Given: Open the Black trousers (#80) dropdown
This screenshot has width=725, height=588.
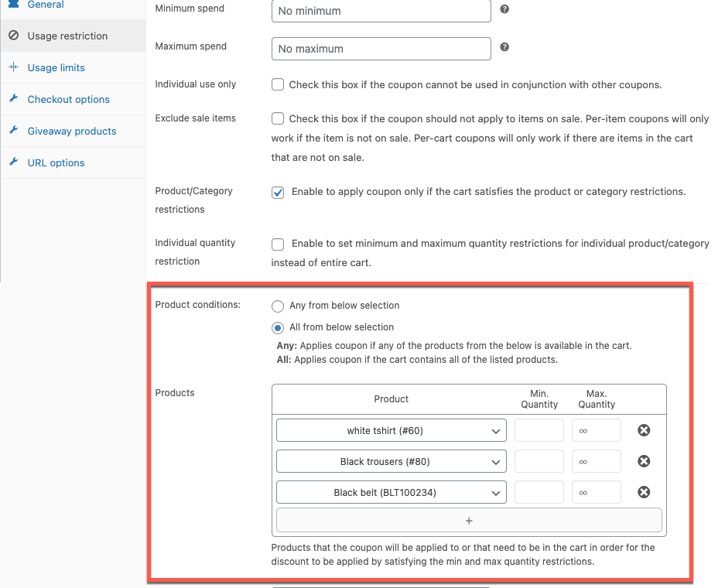Looking at the screenshot, I should [x=391, y=461].
